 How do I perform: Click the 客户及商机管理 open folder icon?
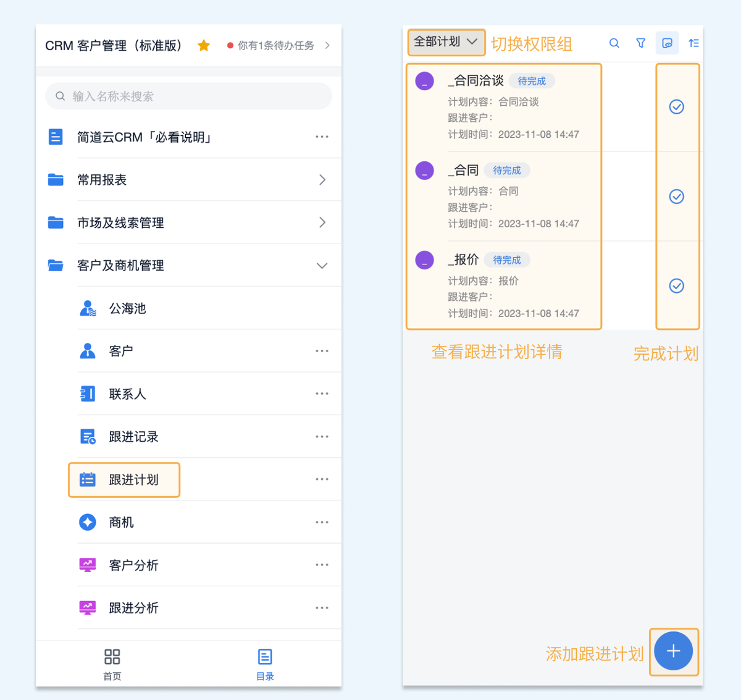(56, 266)
